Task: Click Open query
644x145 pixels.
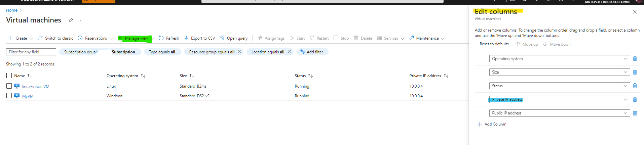Action: tap(234, 38)
